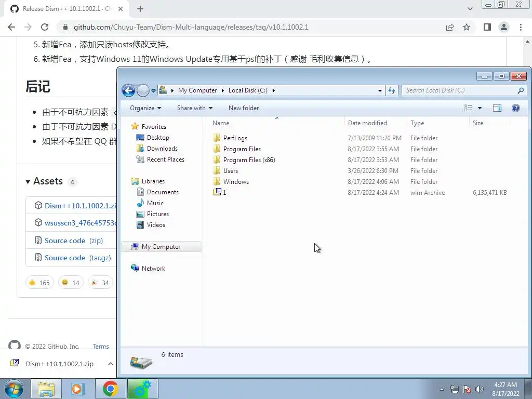Click Local Disk (C:) in the address breadcrumb

click(x=248, y=90)
